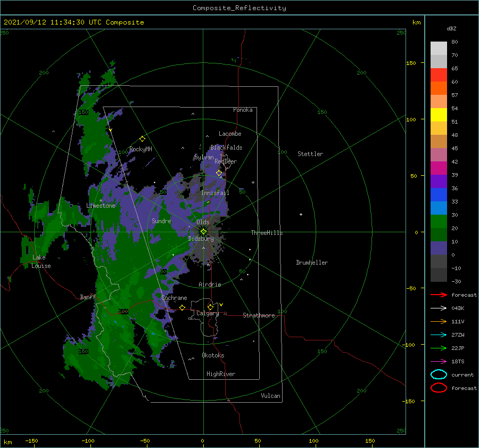Click the cyan current ellipse icon
Viewport: 479px width, 448px height.
[439, 374]
